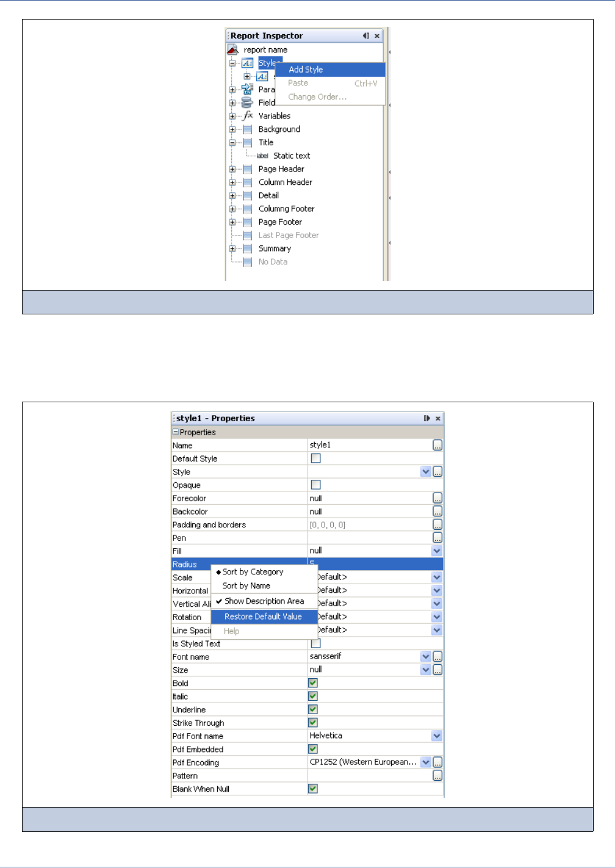
Task: Click the No Data band icon
Action: pos(248,262)
